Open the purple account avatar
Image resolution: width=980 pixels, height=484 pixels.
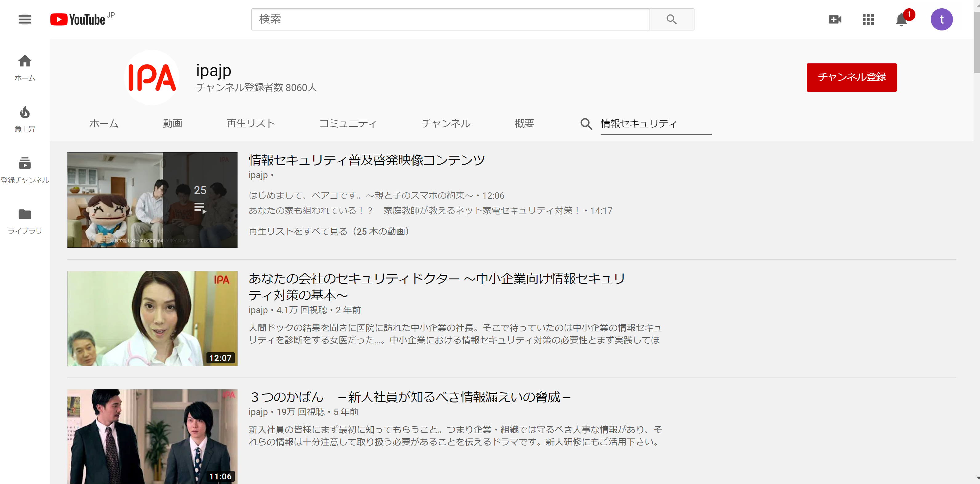(941, 19)
